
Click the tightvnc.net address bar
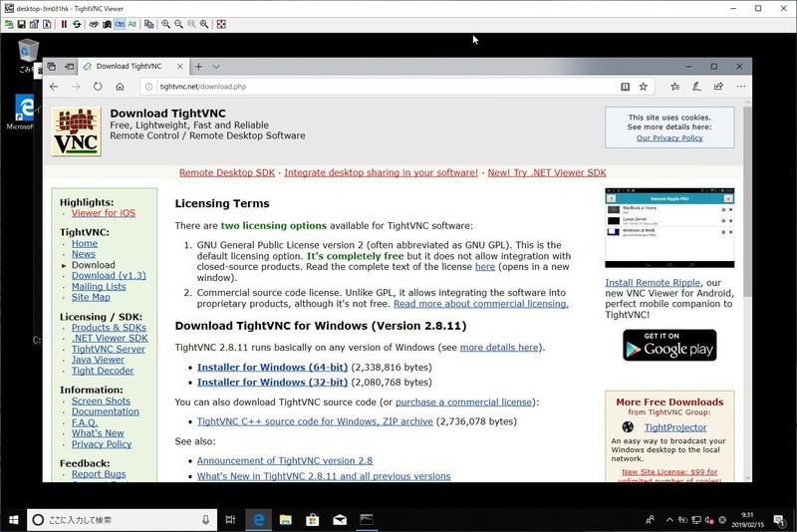[382, 87]
